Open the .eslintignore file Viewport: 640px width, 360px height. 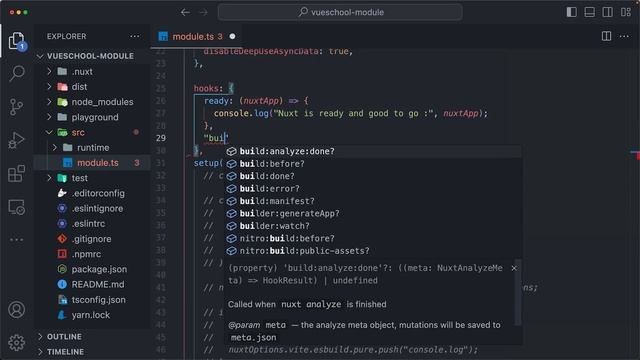pos(92,209)
